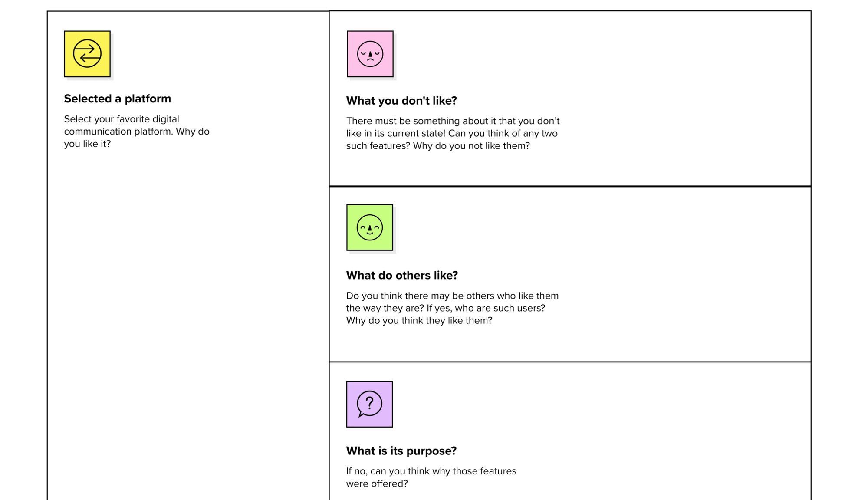
Task: Select the "If no, can you think" paragraph
Action: (x=431, y=477)
